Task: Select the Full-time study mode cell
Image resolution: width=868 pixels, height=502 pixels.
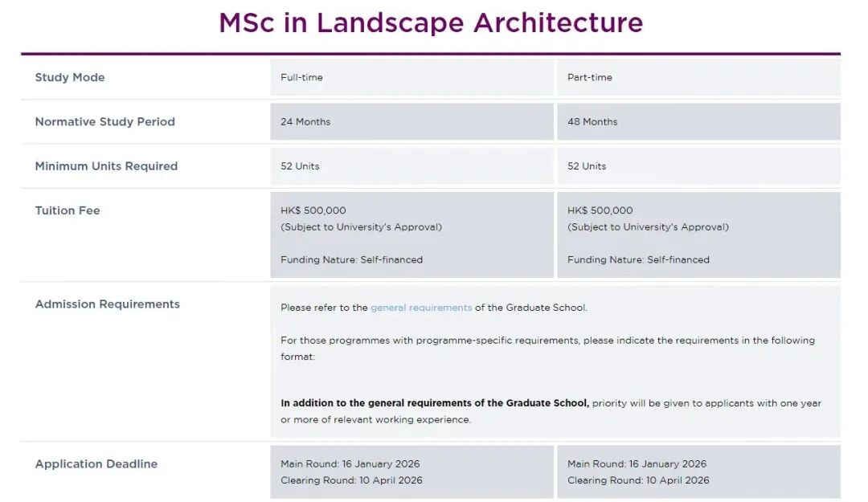Action: 411,77
